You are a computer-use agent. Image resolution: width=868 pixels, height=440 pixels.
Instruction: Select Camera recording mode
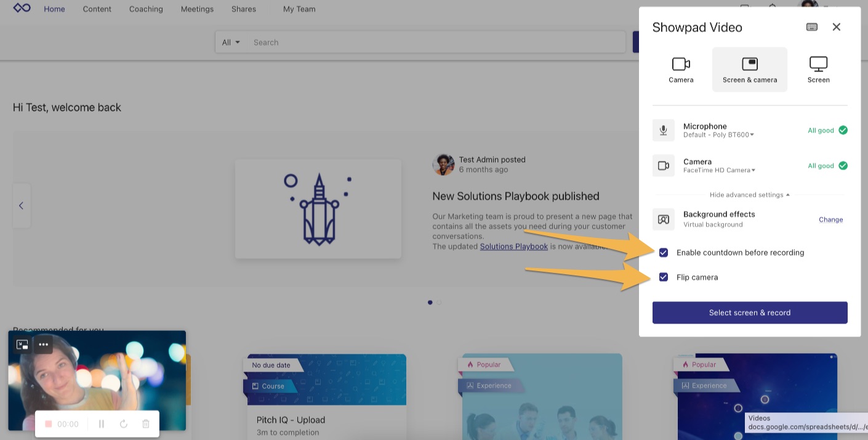pos(681,70)
